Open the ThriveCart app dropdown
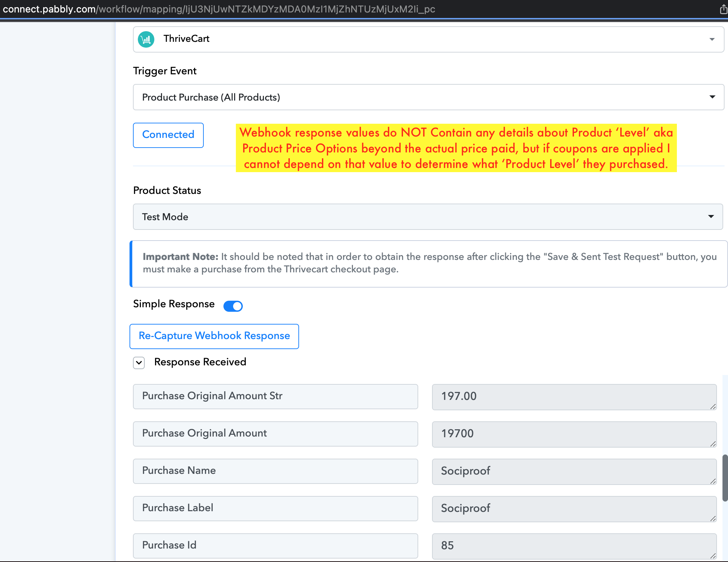Screen dimensions: 728x562 coord(428,39)
